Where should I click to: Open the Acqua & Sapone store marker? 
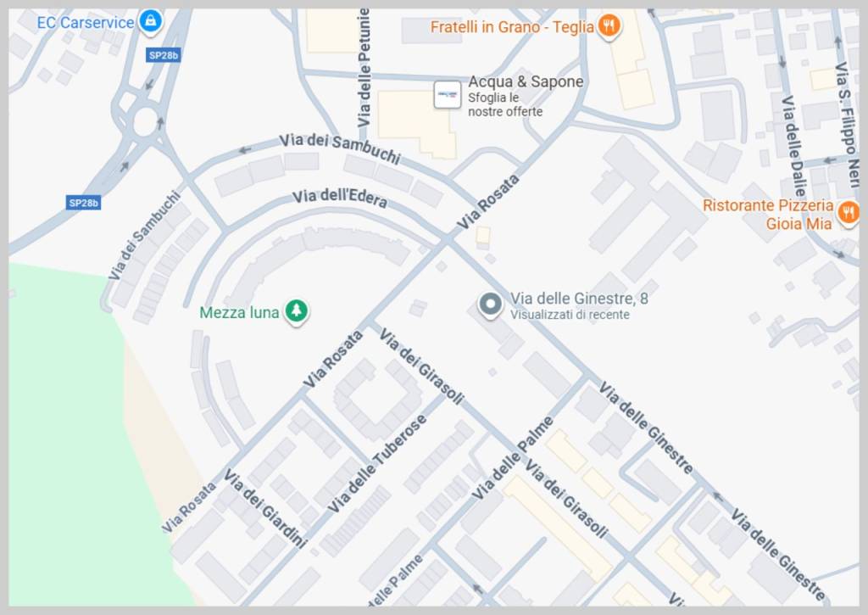(448, 95)
